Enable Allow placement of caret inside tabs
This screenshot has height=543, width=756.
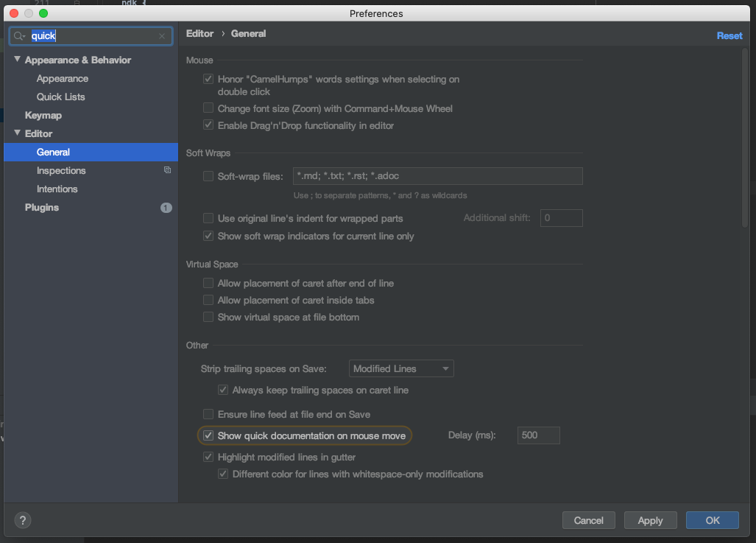[208, 300]
